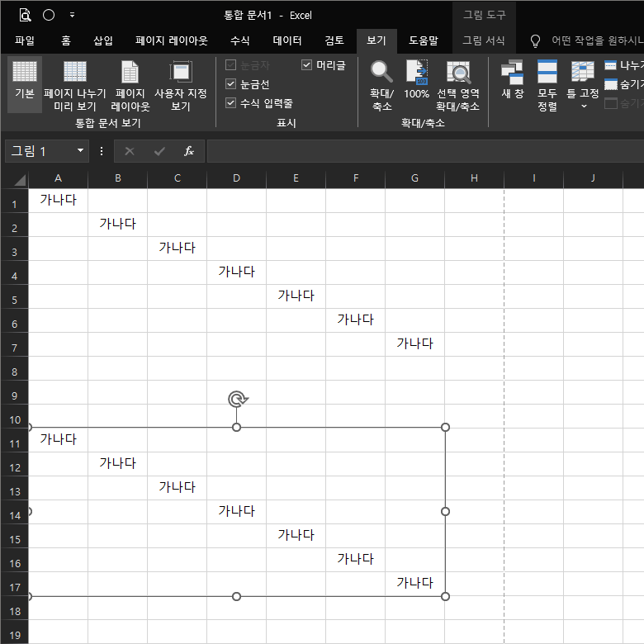Click inside the formula bar input
644x644 pixels.
click(425, 151)
